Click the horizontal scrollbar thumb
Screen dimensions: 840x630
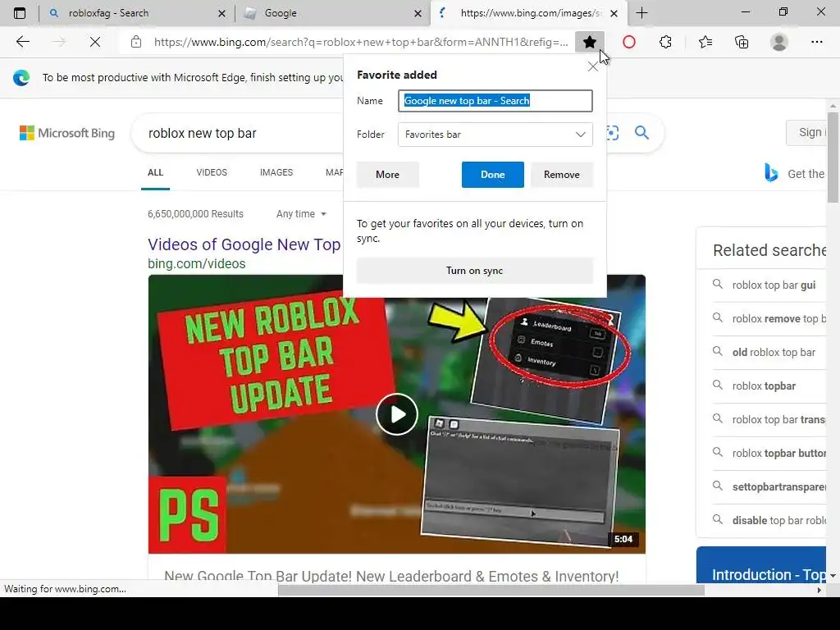(x=491, y=590)
